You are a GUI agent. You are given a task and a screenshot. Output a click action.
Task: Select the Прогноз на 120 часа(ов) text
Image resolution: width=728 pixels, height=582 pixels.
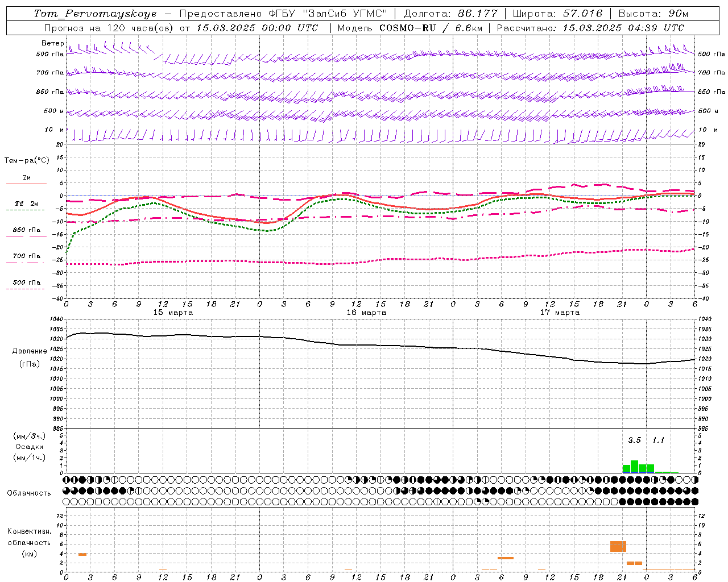pyautogui.click(x=110, y=28)
